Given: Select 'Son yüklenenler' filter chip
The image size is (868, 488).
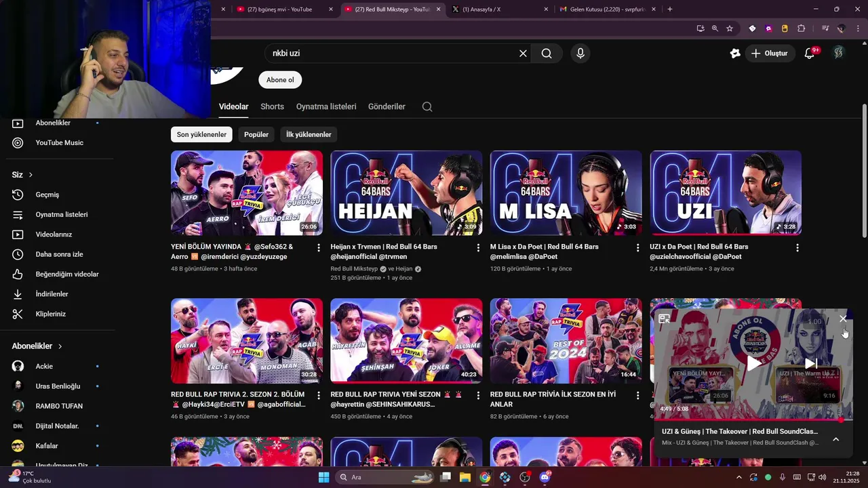Looking at the screenshot, I should (201, 134).
